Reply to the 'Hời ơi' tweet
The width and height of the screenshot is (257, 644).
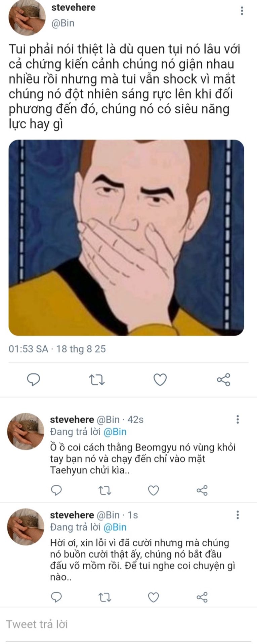[56, 597]
